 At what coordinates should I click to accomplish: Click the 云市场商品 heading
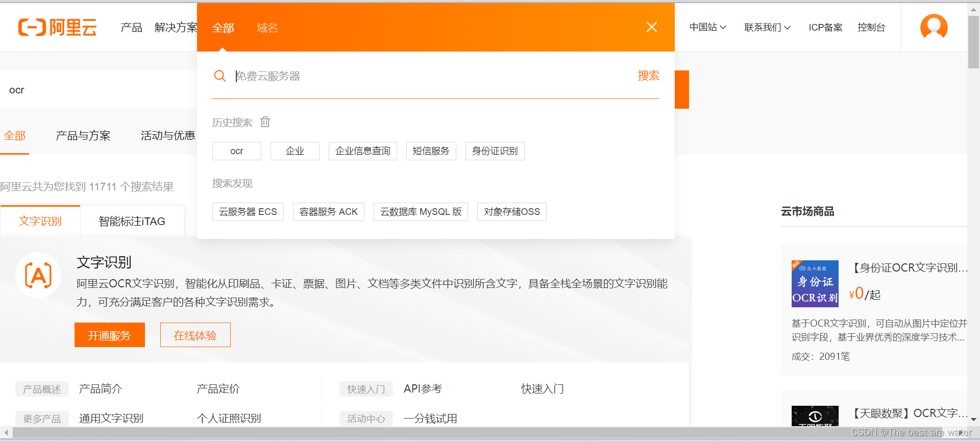pyautogui.click(x=807, y=211)
